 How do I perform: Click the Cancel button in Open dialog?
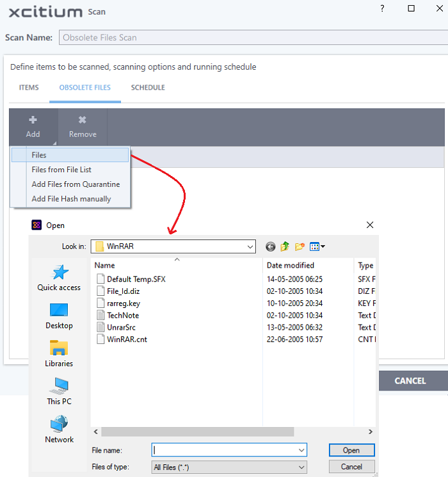351,467
